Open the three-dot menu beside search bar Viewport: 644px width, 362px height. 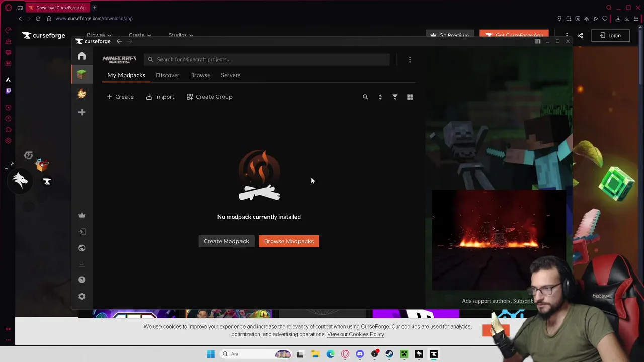coord(410,59)
